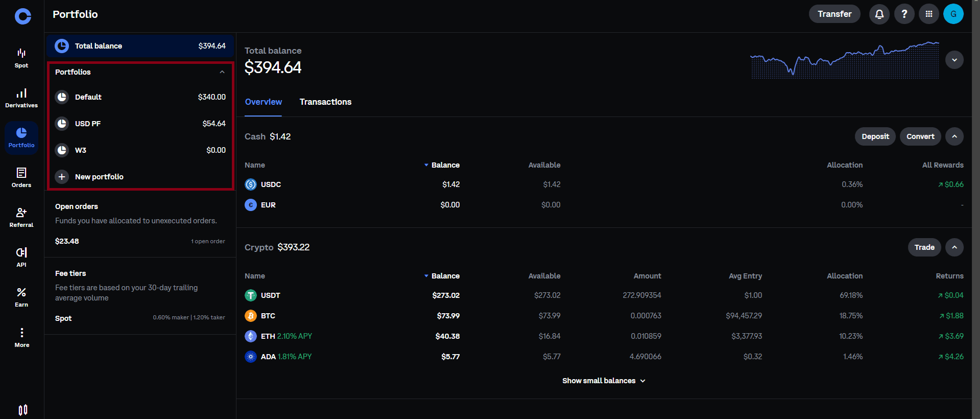The image size is (980, 419).
Task: Click the Deposit button
Action: point(875,136)
